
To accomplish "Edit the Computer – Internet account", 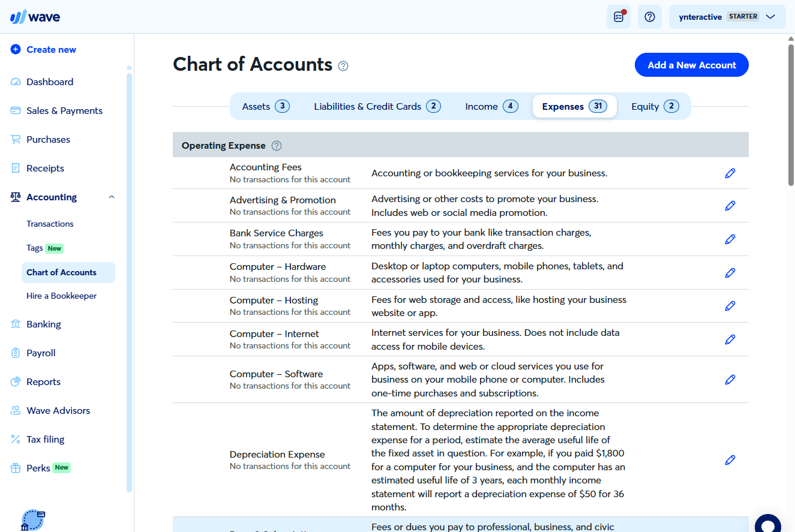I will click(730, 339).
